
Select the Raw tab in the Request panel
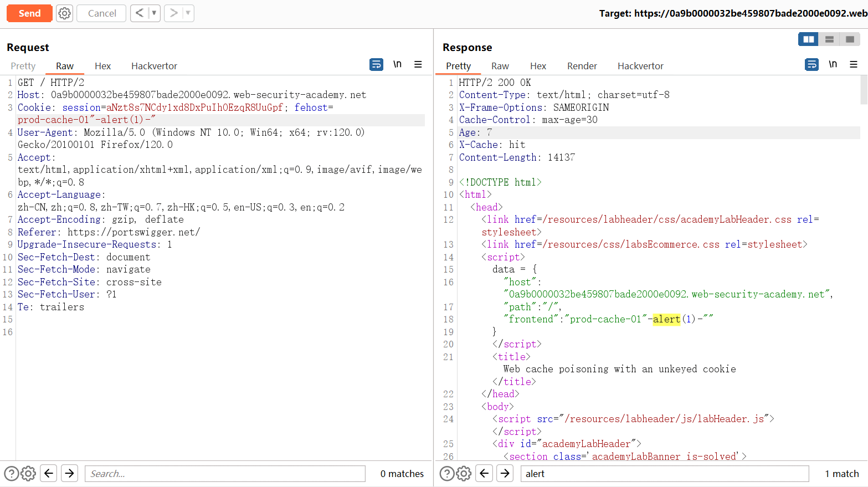[65, 66]
